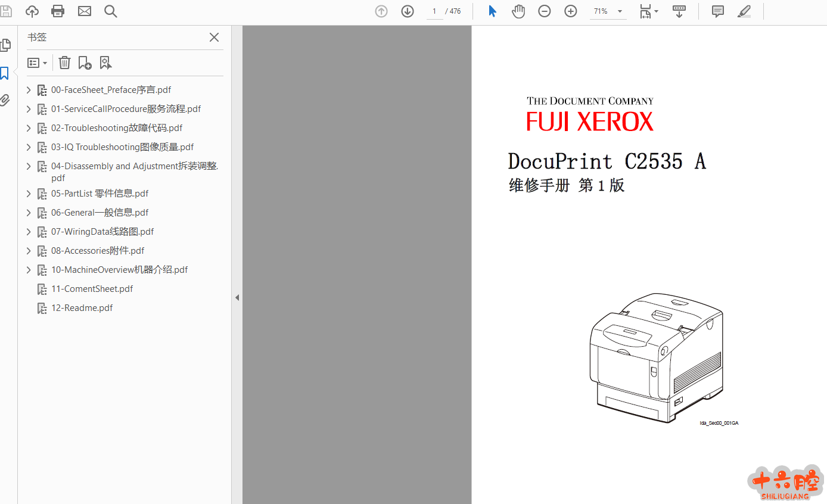The width and height of the screenshot is (827, 504).
Task: Expand the 02-Troubleshooting bookmark
Action: pyautogui.click(x=29, y=128)
